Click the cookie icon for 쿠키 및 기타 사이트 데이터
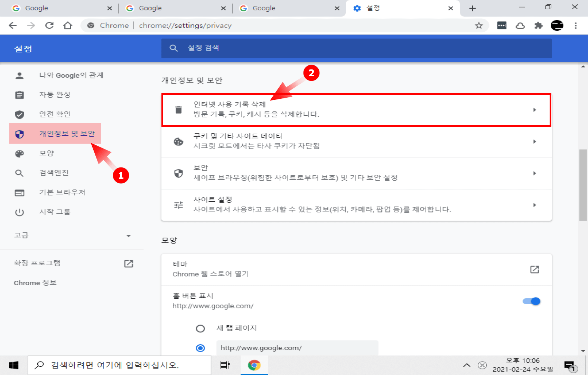Viewport: 588px width, 375px height. coord(178,141)
